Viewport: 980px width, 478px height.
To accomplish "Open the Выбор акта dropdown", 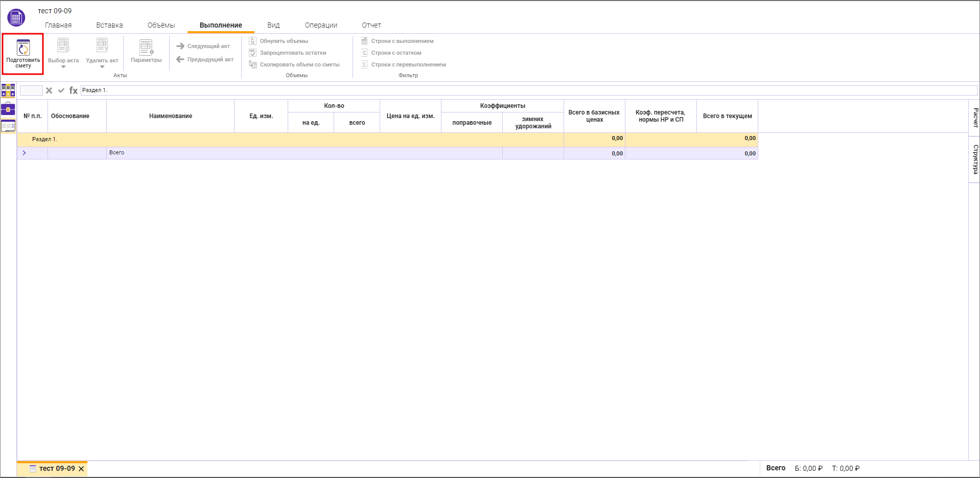I will pos(63,66).
